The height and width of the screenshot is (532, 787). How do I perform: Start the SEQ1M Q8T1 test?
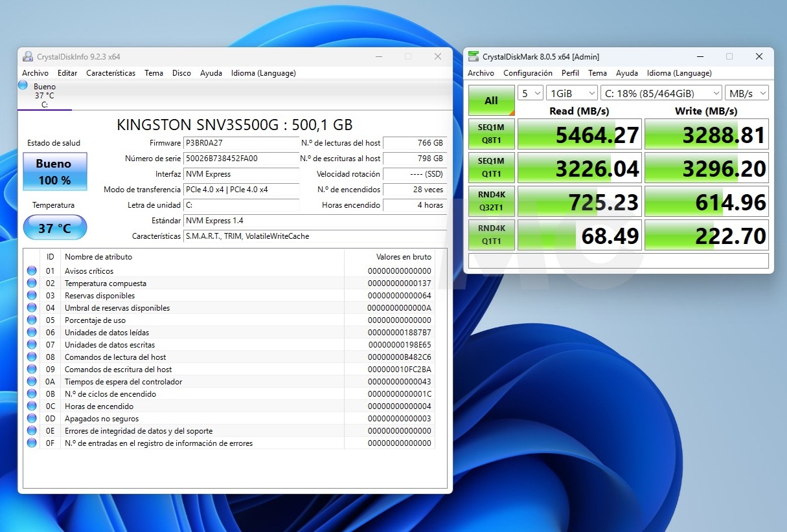coord(492,134)
